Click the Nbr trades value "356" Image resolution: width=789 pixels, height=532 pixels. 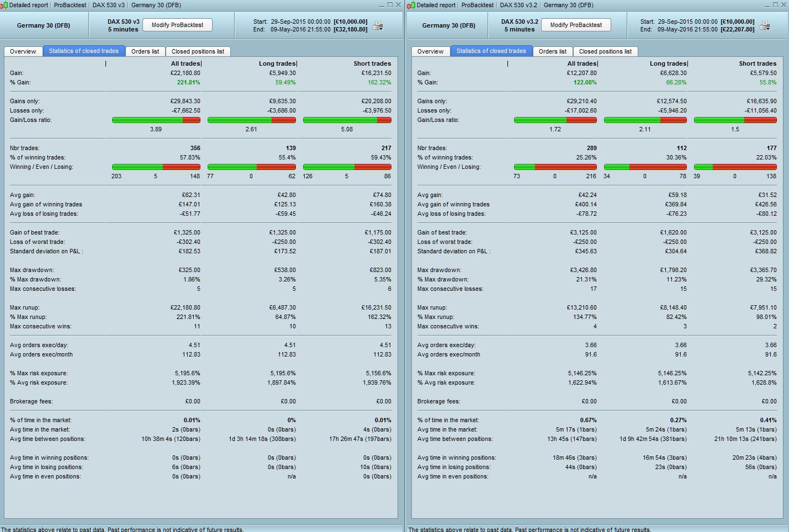click(195, 148)
